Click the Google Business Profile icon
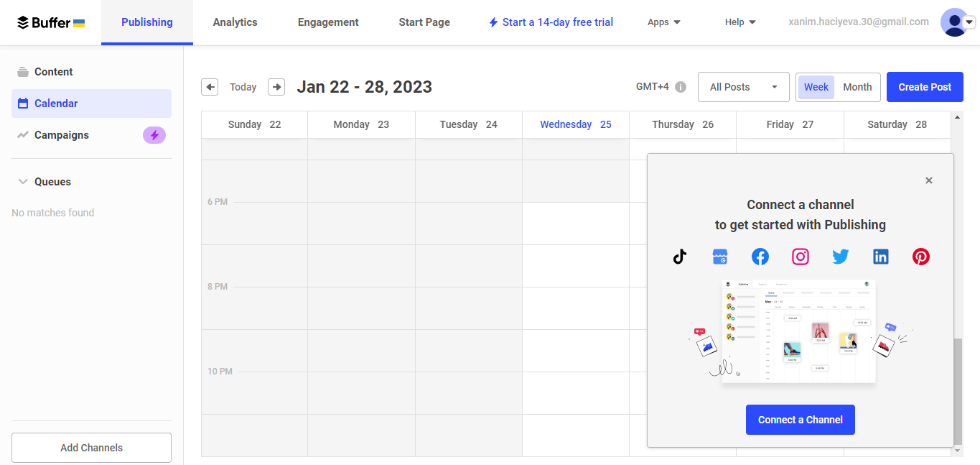 tap(720, 257)
